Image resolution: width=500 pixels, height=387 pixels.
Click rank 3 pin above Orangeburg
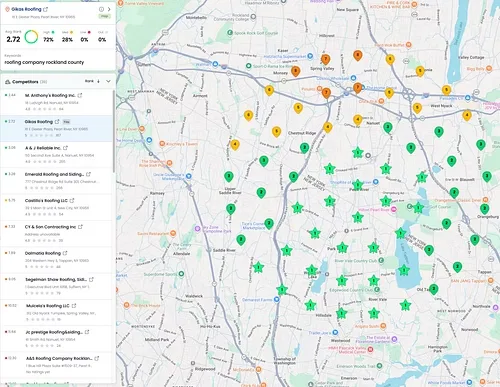tap(484, 209)
